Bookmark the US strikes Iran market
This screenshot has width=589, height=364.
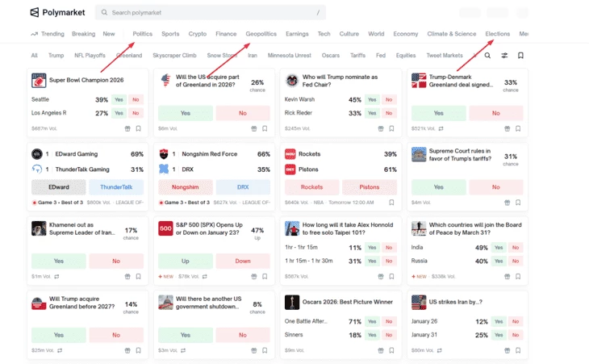(x=519, y=350)
